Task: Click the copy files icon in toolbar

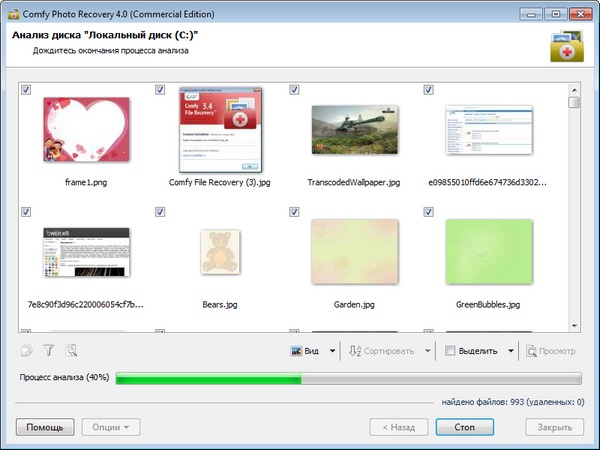Action: pos(27,351)
